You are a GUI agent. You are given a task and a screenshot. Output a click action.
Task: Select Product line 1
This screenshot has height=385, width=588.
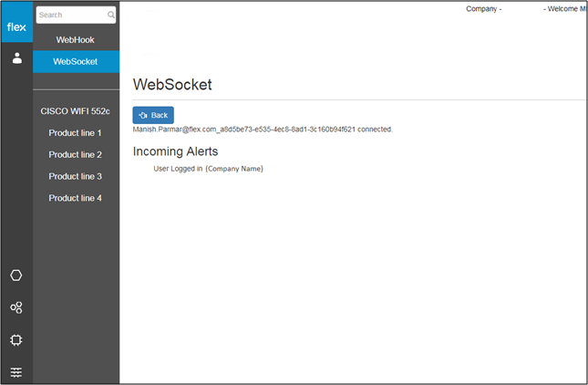[75, 133]
